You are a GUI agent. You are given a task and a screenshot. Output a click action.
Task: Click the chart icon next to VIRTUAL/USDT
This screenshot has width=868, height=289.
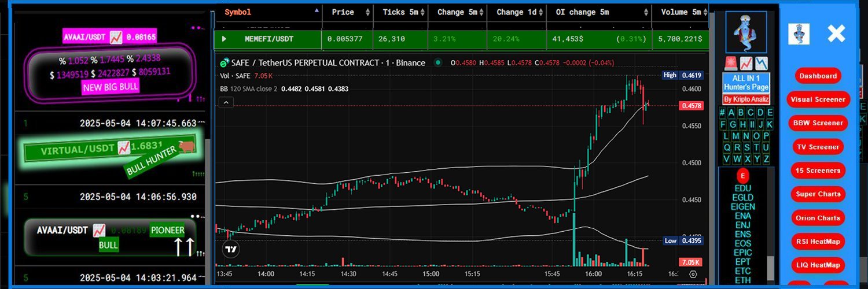pos(123,148)
